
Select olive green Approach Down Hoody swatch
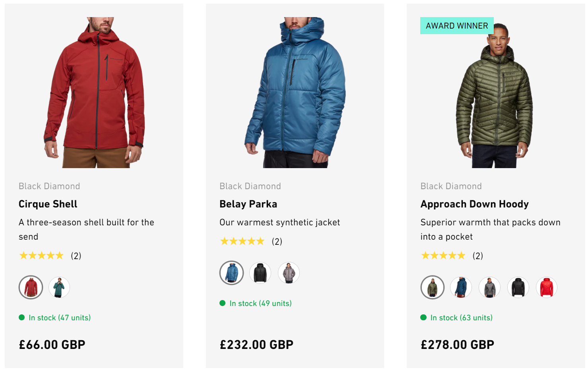pos(433,287)
